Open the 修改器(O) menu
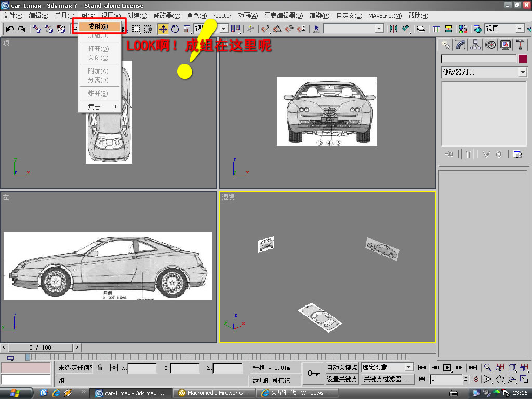The width and height of the screenshot is (532, 399). point(167,16)
